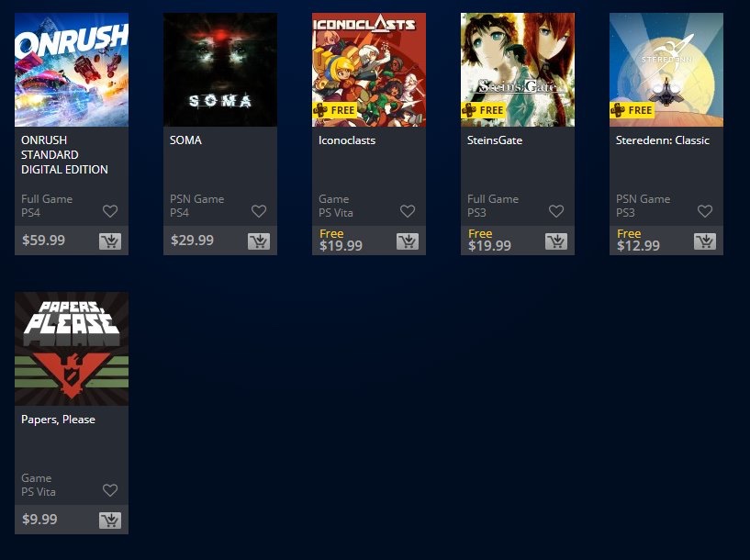
Task: Click the Steredenn: Classic title link
Action: [x=663, y=140]
